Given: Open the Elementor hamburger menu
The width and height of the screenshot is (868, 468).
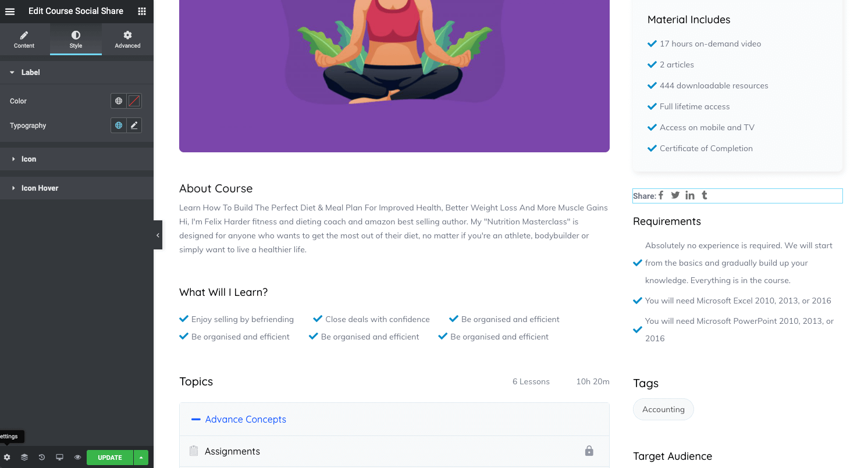Looking at the screenshot, I should pyautogui.click(x=10, y=11).
